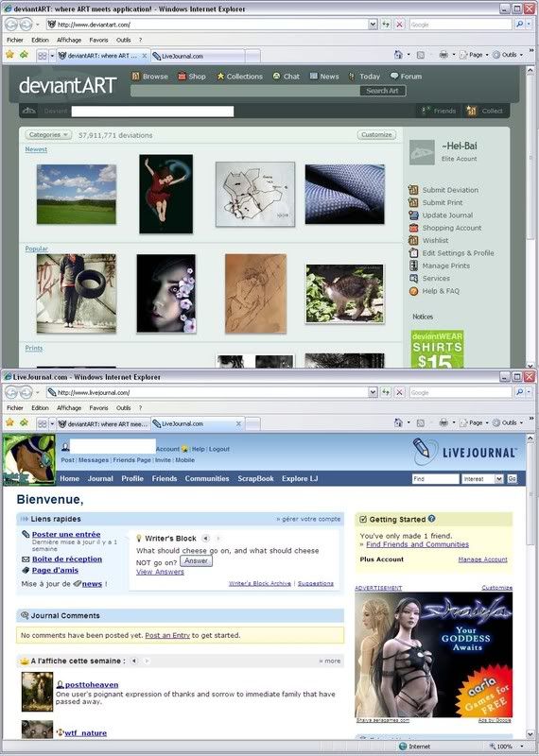The width and height of the screenshot is (539, 756).
Task: Click LiveJournal Logout link
Action: (x=219, y=449)
